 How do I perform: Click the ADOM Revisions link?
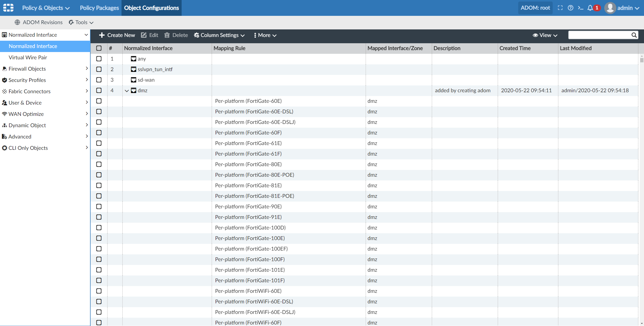[x=38, y=22]
